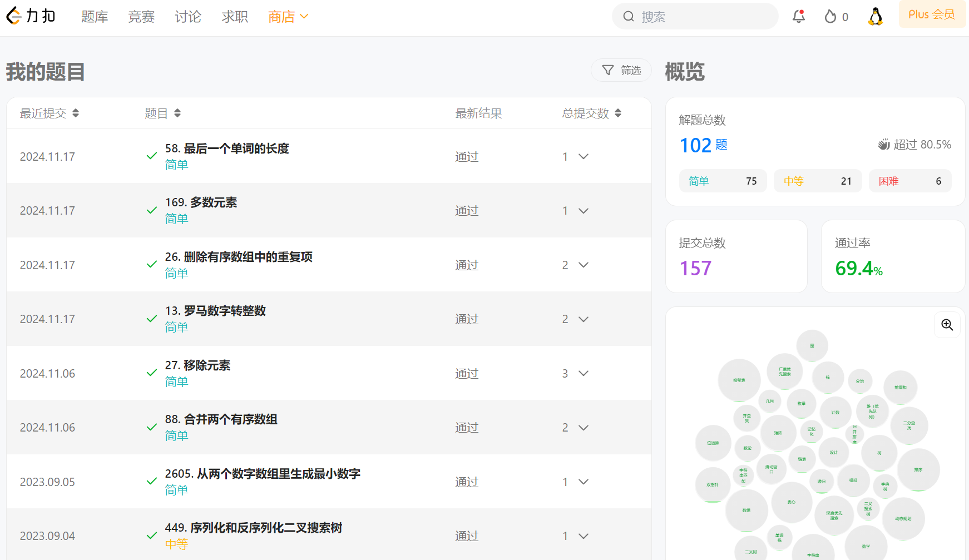The image size is (969, 560).
Task: Sort by 总提交数 column arrows
Action: pos(618,113)
